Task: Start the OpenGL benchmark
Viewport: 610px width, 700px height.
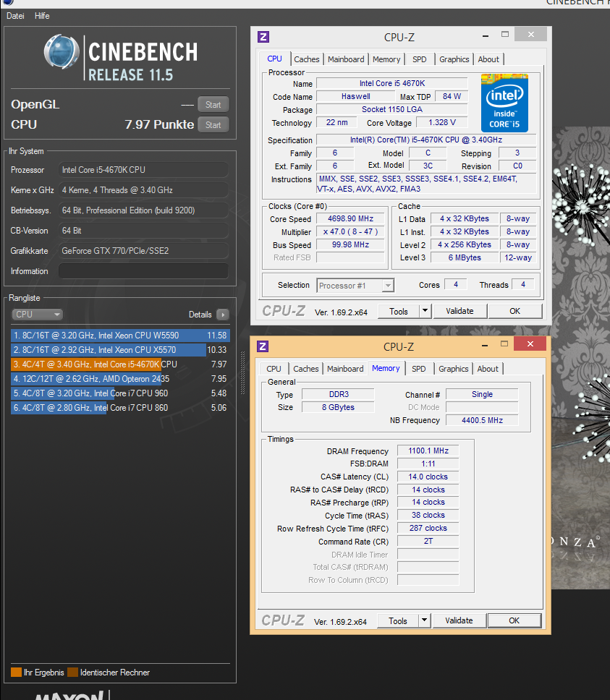Action: click(x=213, y=104)
